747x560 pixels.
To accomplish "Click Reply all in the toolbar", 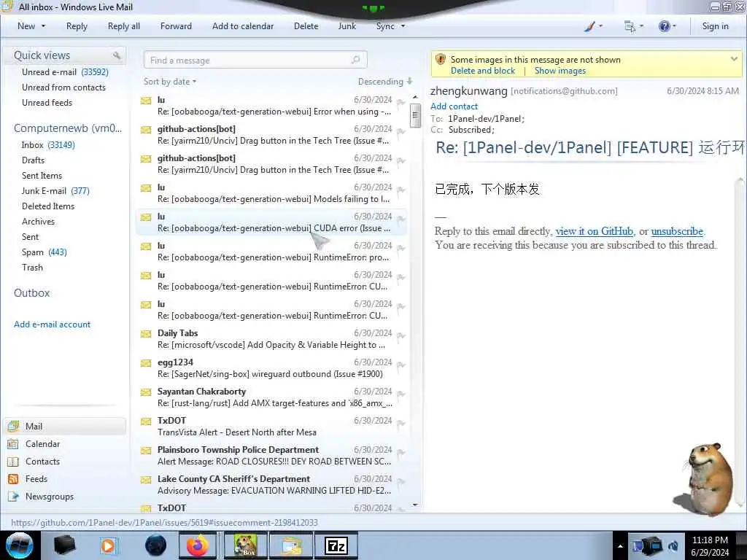I will tap(124, 26).
